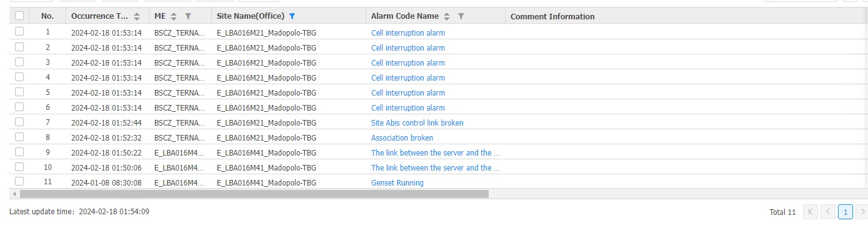The height and width of the screenshot is (248, 868).
Task: Open the Site Abis control link broken alarm
Action: coord(417,123)
